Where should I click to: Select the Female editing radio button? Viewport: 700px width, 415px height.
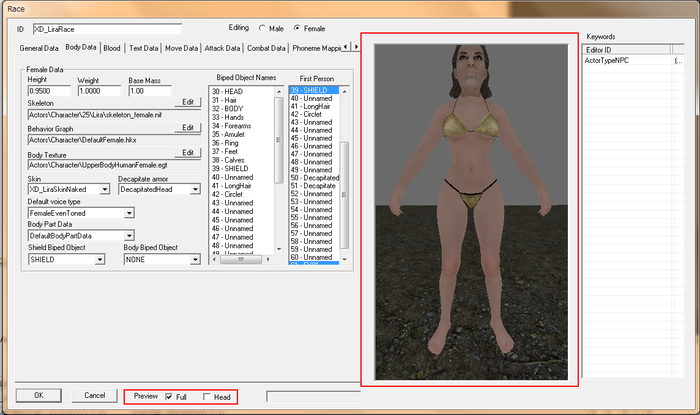click(x=297, y=28)
